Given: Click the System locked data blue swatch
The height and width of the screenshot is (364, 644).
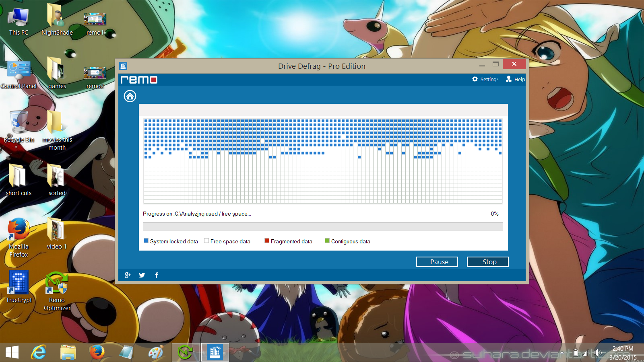Looking at the screenshot, I should coord(146,241).
